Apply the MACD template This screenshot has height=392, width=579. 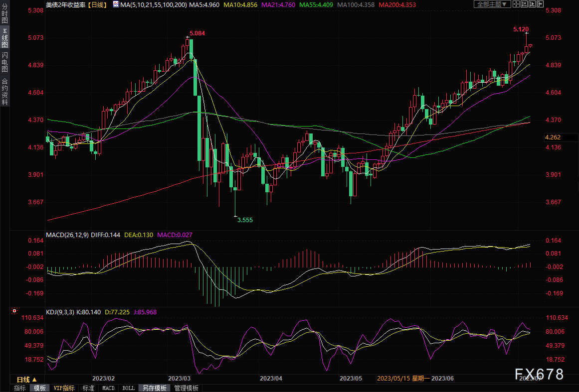tap(108, 388)
